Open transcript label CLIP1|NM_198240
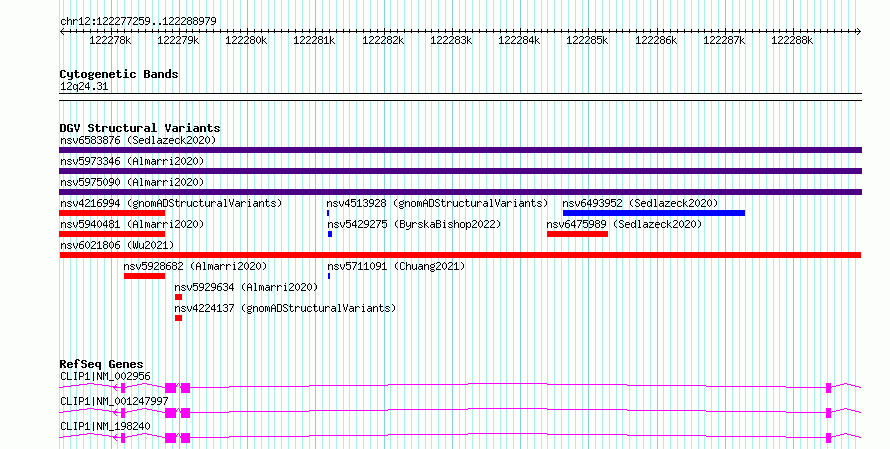The image size is (890, 449). click(106, 426)
